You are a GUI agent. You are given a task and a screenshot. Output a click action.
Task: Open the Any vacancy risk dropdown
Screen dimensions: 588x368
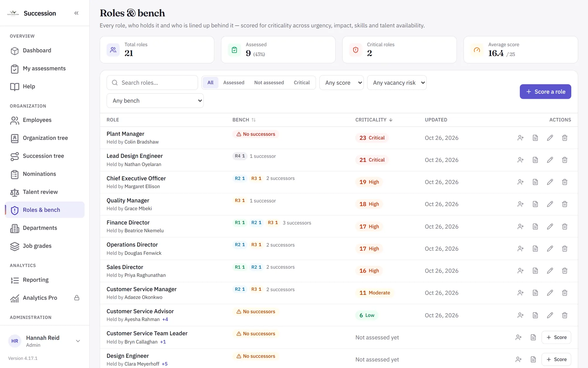tap(397, 83)
